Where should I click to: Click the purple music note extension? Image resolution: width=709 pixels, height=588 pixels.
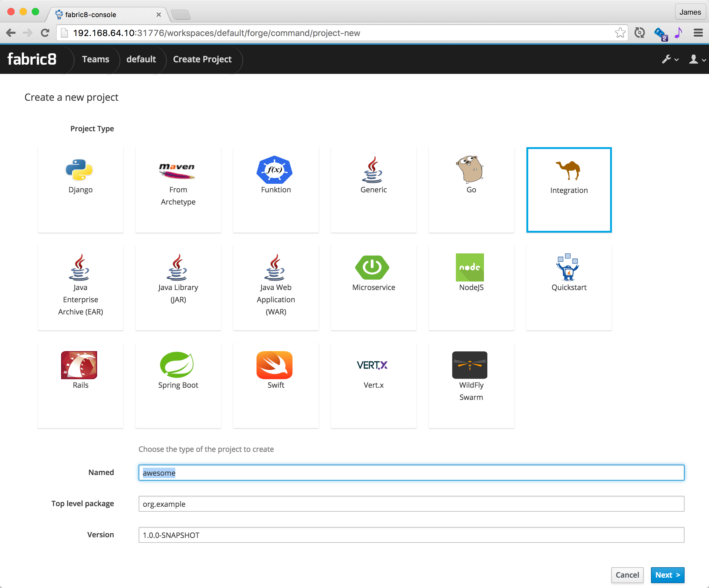[678, 33]
